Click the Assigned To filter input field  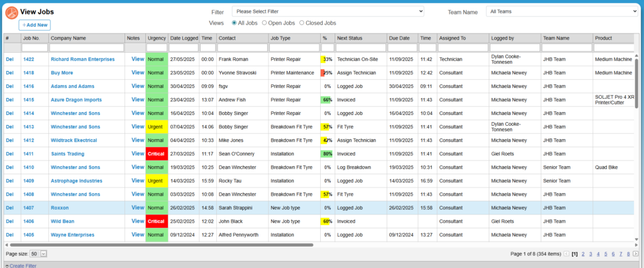coord(462,48)
